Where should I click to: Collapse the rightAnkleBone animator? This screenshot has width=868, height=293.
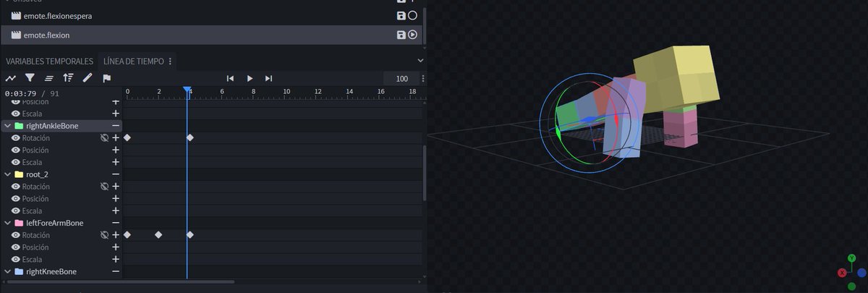7,126
